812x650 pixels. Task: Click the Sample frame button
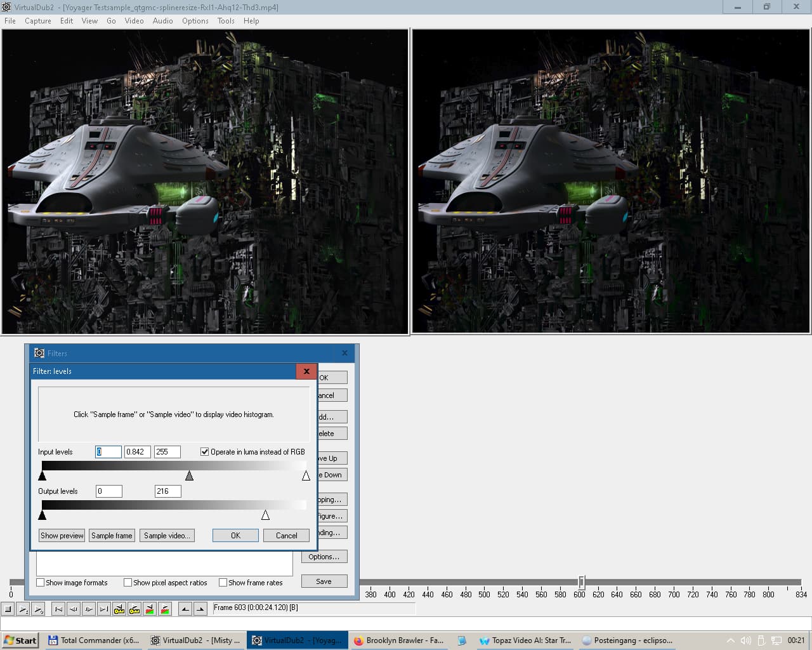pyautogui.click(x=112, y=536)
